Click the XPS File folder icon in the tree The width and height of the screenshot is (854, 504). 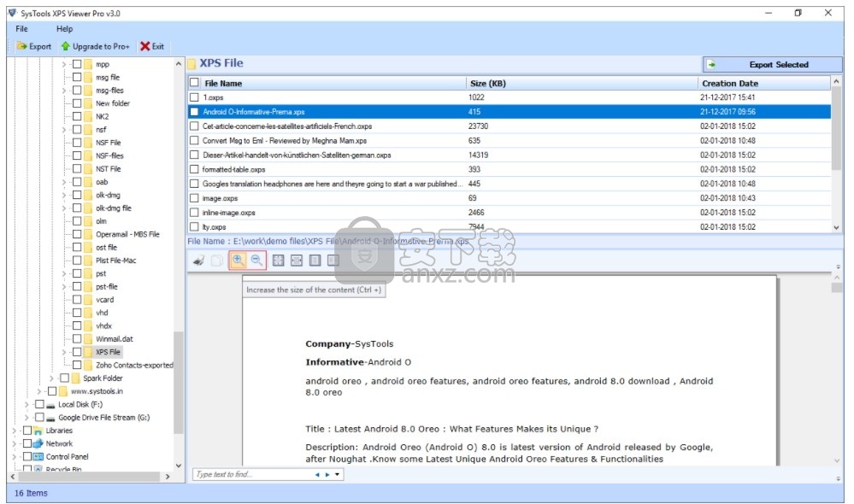point(88,352)
